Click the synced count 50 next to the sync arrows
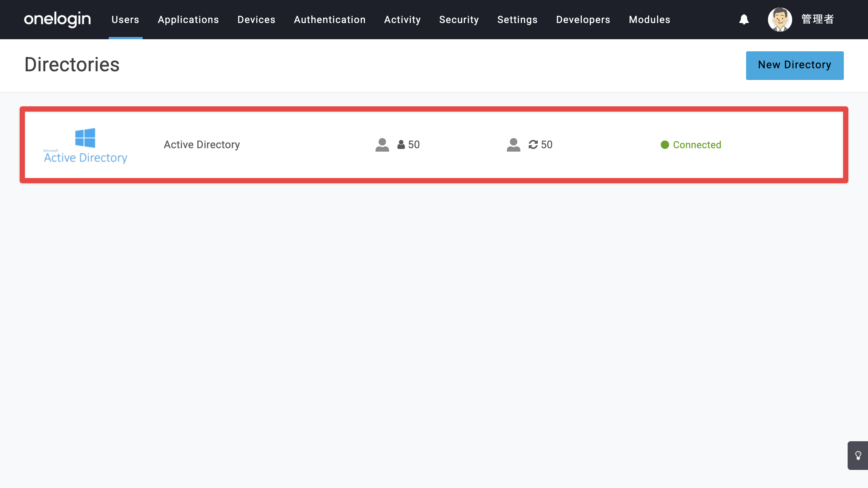This screenshot has width=868, height=488. pyautogui.click(x=547, y=145)
